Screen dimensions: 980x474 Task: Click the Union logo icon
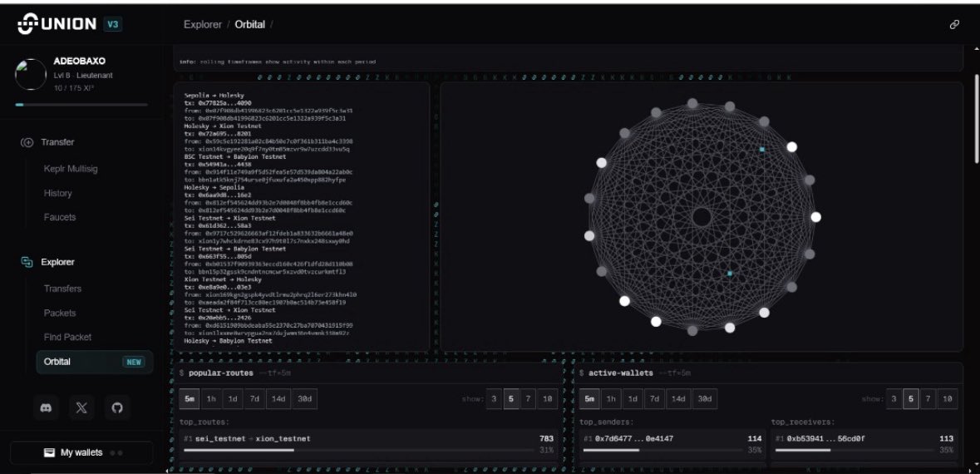coord(28,24)
